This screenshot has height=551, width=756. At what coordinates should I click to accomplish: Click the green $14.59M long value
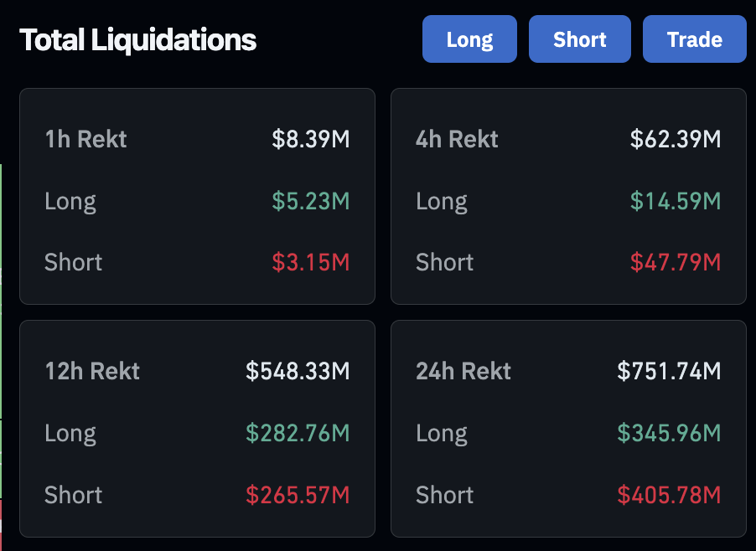pyautogui.click(x=675, y=201)
